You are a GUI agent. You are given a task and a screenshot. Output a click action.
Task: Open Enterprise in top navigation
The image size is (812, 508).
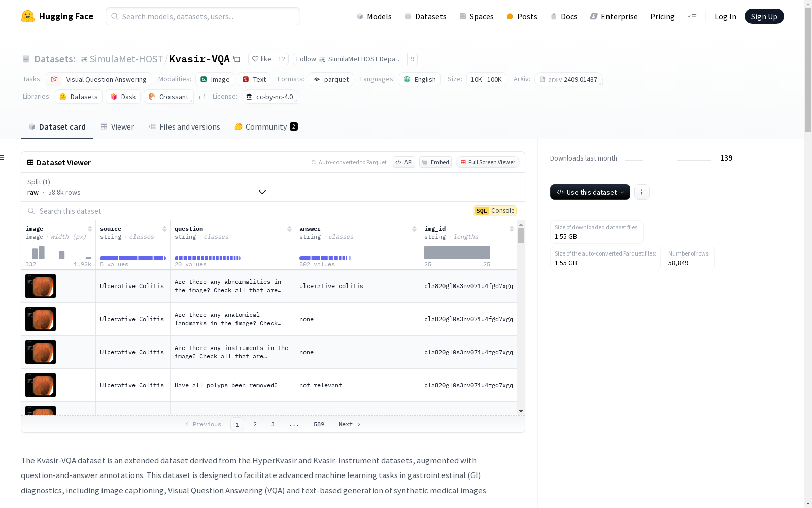pos(614,16)
